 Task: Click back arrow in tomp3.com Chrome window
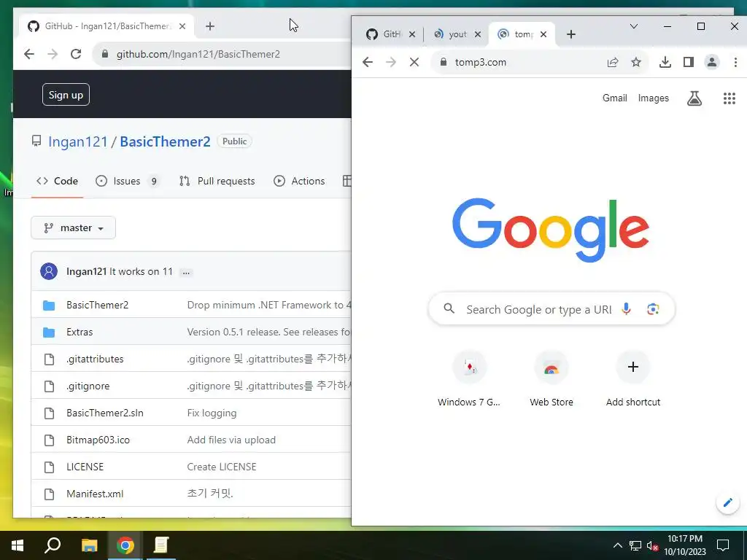(368, 62)
